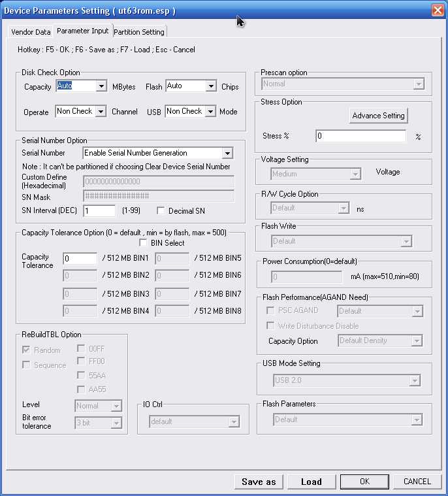Click the Custom Define hexadecimal field

[159, 182]
